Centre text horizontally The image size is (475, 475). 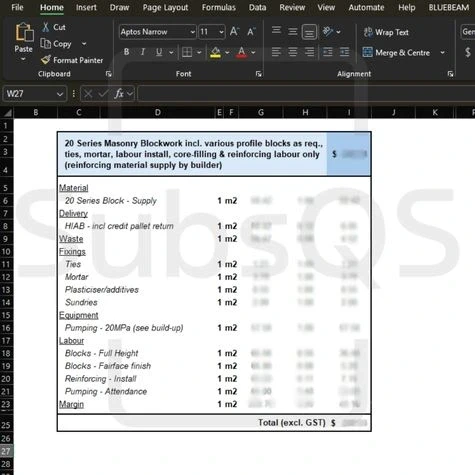(x=293, y=52)
